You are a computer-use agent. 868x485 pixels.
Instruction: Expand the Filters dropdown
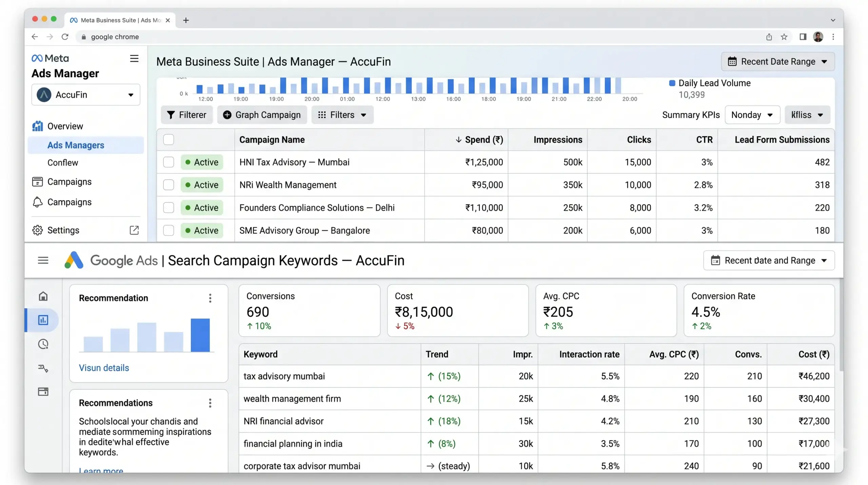pos(342,115)
